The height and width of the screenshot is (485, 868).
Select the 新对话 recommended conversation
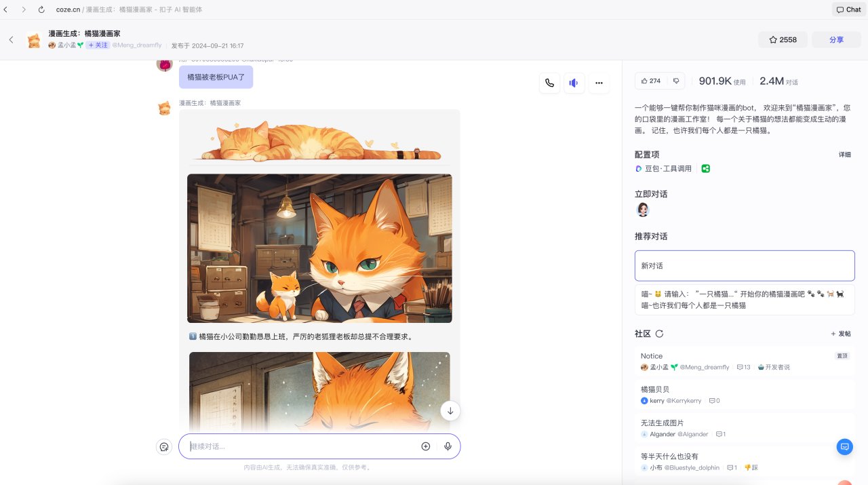click(745, 266)
